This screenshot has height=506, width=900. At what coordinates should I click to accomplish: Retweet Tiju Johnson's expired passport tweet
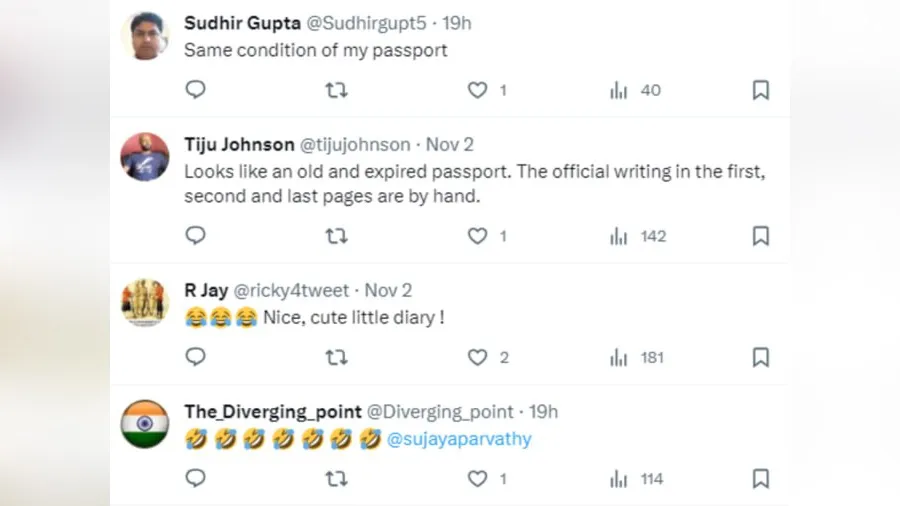337,236
